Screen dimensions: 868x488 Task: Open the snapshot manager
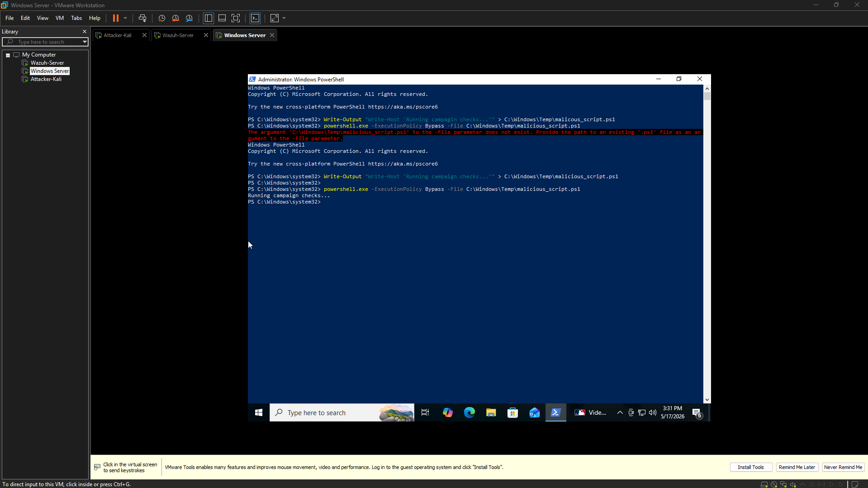(x=190, y=18)
